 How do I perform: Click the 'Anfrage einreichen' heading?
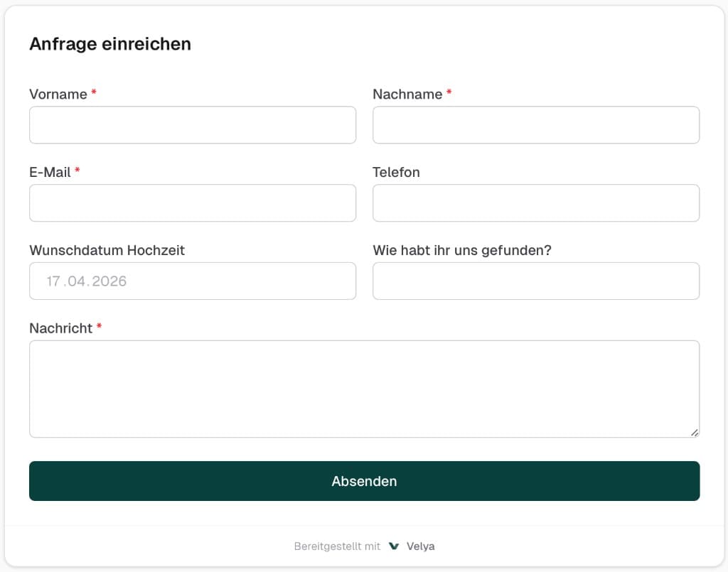pos(110,44)
